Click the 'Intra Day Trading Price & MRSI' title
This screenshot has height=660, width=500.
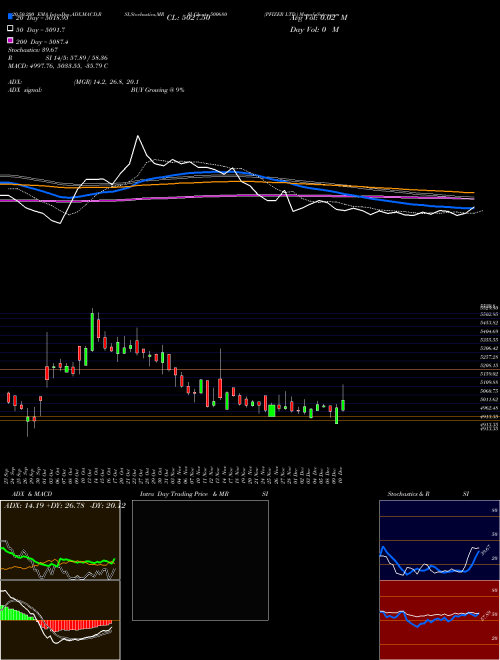point(204,494)
